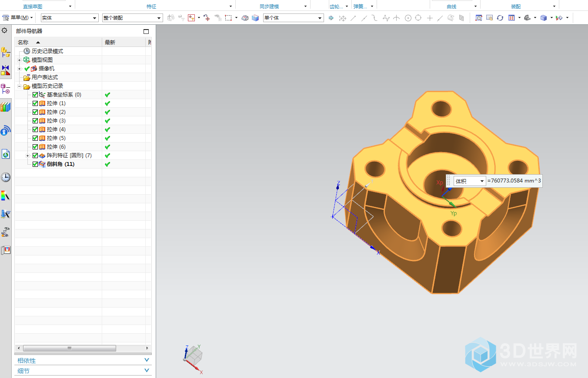The image size is (588, 378).
Task: Uncheck the 拉伸 (1) feature checkbox
Action: click(35, 103)
